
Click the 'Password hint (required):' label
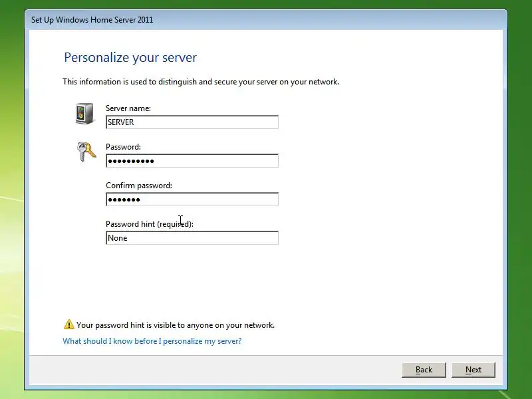coord(150,224)
